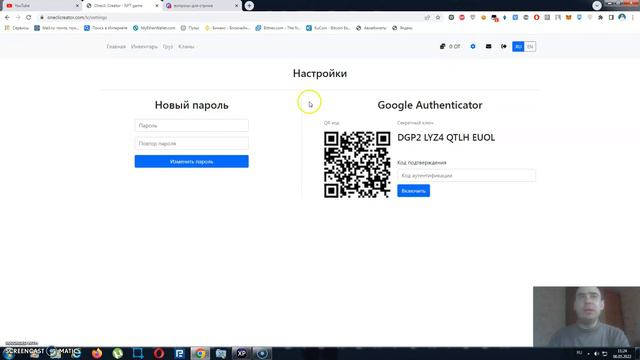Click the coin balance icon
640x360 pixels.
click(x=442, y=47)
